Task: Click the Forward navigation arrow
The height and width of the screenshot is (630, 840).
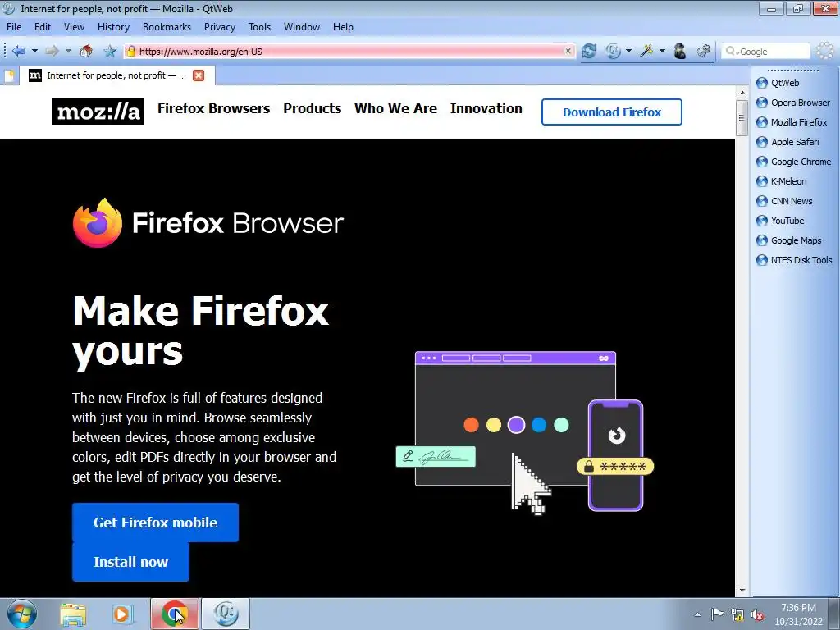Action: [x=52, y=52]
